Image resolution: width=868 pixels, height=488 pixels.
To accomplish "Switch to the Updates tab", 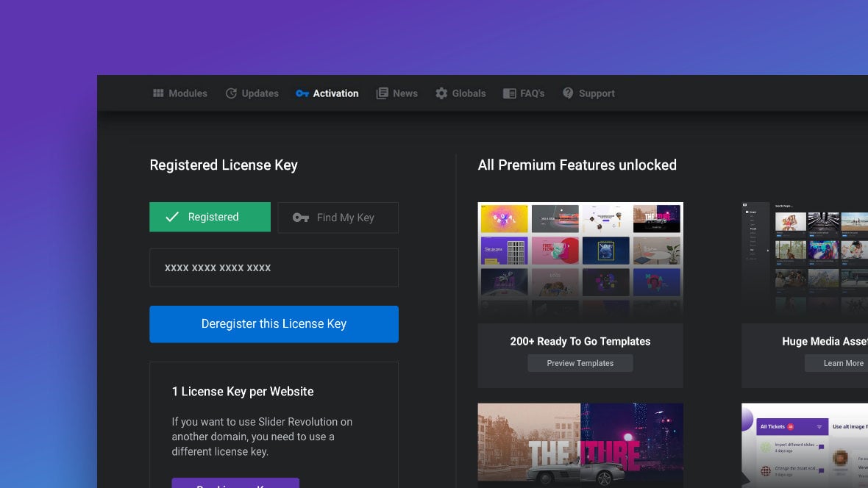I will click(x=252, y=93).
